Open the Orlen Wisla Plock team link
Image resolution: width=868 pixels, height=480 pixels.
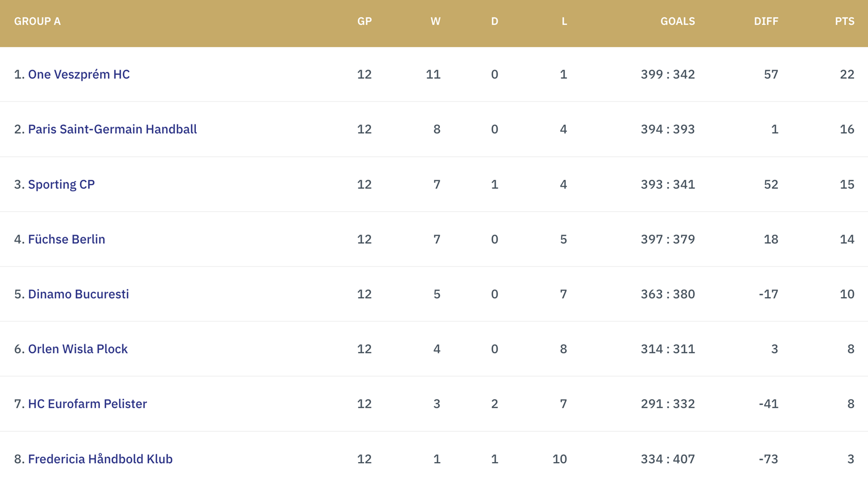click(78, 349)
